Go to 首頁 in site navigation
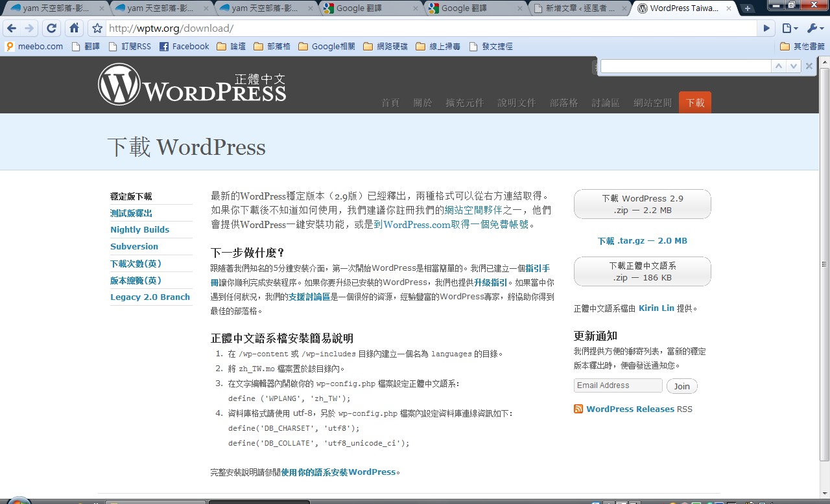This screenshot has width=830, height=504. (x=390, y=103)
